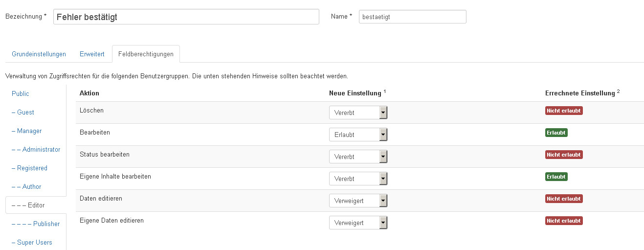
Task: Click the Name input field
Action: 412,17
